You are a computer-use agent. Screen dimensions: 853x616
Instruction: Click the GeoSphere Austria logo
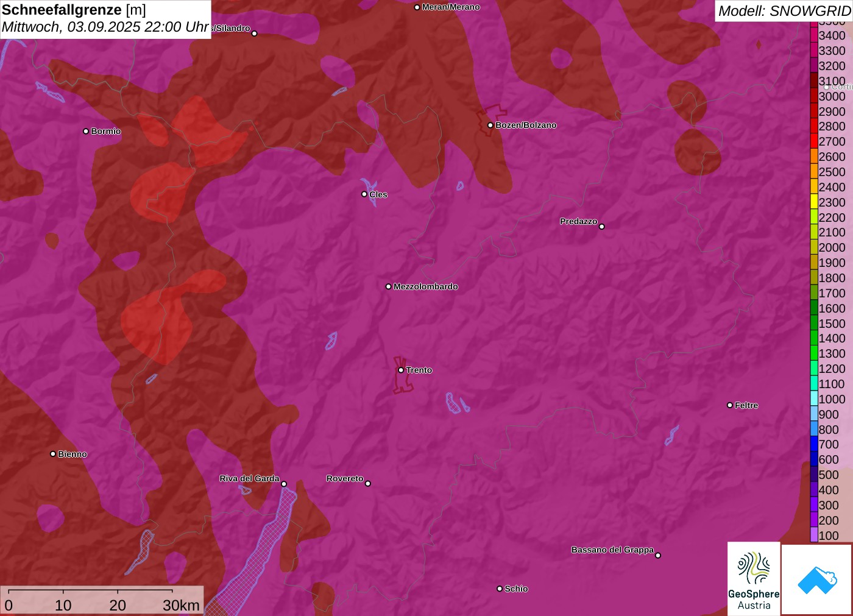(754, 579)
